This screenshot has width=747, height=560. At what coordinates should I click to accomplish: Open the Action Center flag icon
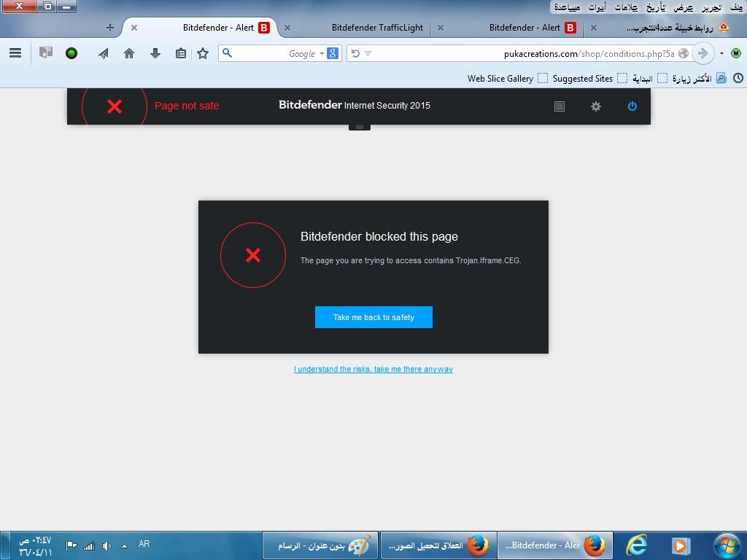click(x=71, y=545)
